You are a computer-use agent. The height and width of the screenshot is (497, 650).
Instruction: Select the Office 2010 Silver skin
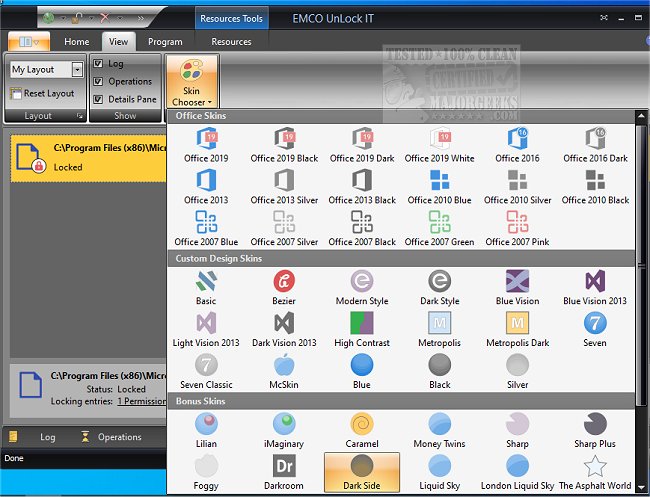point(517,187)
